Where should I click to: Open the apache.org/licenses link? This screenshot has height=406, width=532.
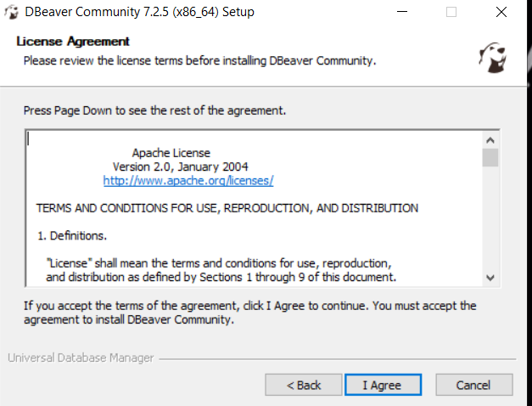[x=188, y=180]
